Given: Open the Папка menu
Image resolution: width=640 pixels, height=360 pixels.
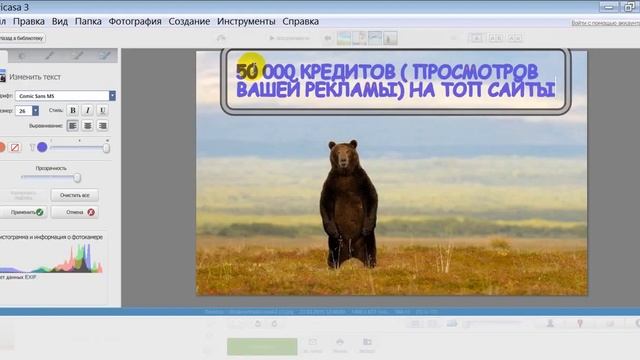Looking at the screenshot, I should [88, 21].
